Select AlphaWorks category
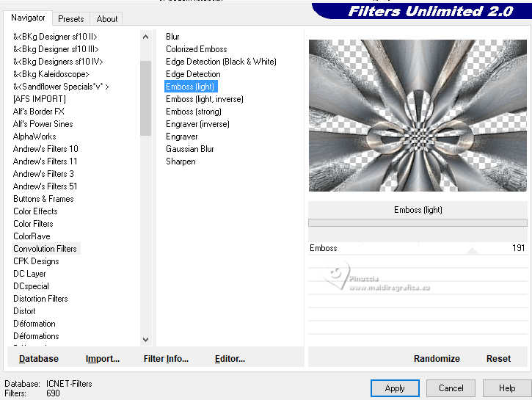532x400 pixels. coord(34,137)
